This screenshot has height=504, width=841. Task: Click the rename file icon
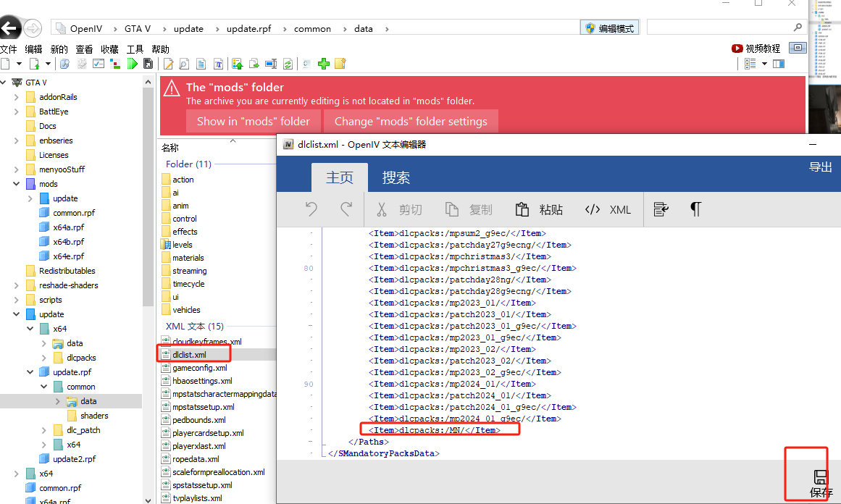[272, 64]
